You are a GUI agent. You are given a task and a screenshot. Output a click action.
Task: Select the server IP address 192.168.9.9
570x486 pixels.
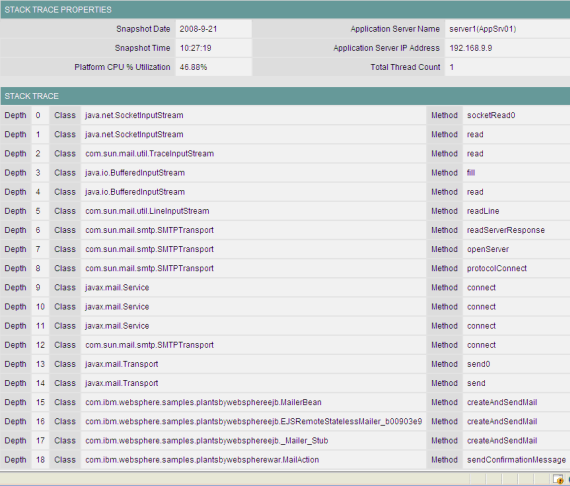tap(470, 48)
